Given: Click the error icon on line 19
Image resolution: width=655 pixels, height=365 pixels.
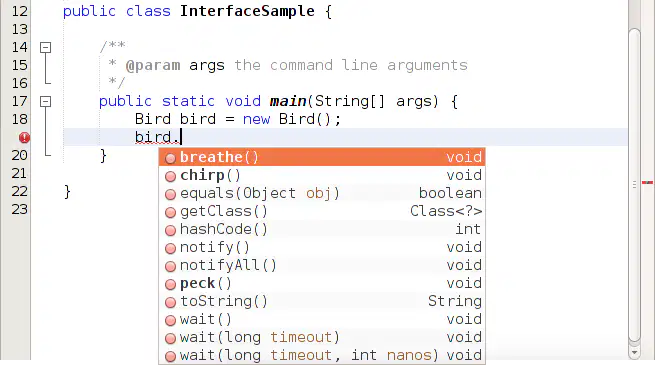Looking at the screenshot, I should click(x=24, y=137).
